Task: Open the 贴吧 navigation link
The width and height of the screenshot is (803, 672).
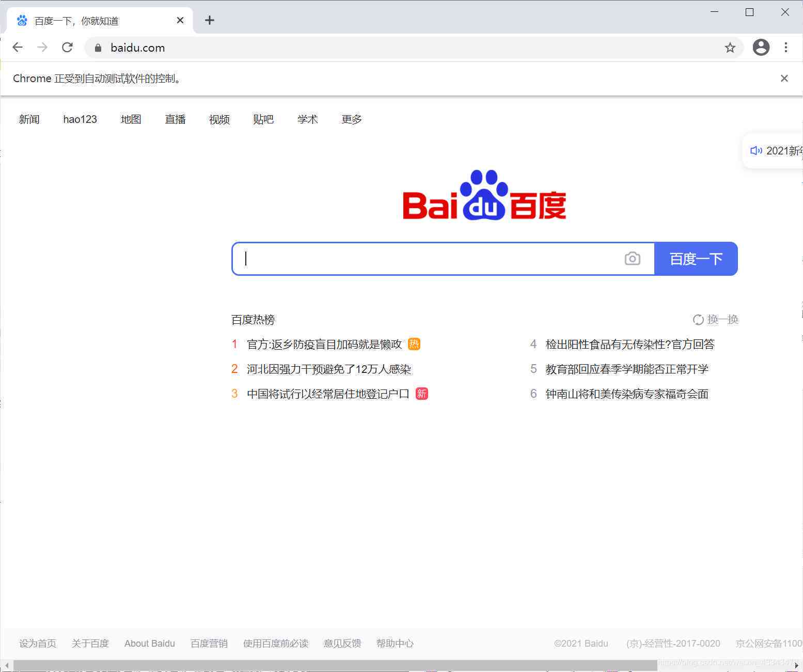Action: (x=263, y=119)
